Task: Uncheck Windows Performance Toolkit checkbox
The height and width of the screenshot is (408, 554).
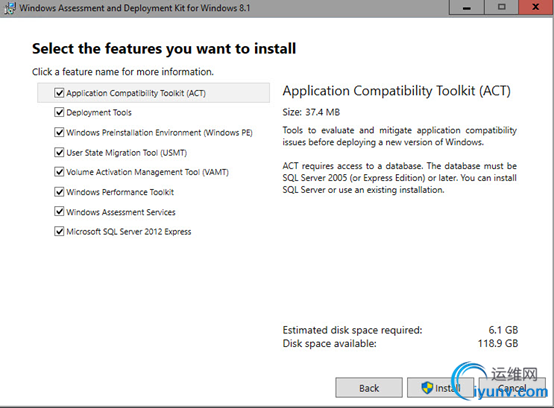Action: coord(59,192)
